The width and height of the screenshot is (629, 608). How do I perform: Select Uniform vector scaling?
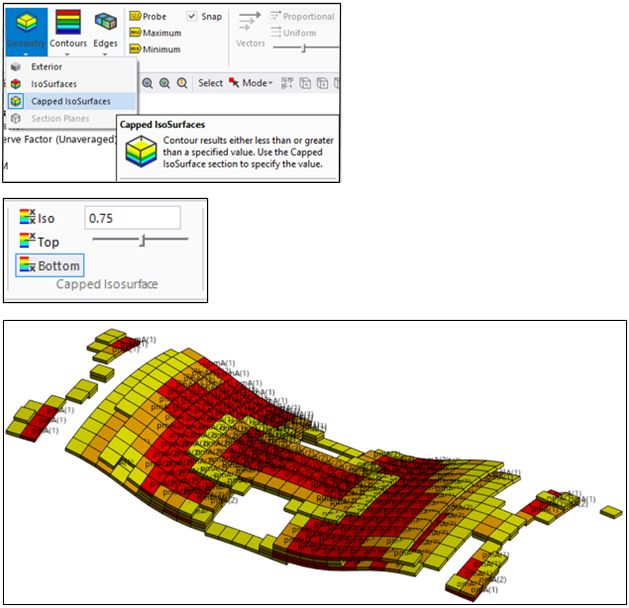click(x=293, y=33)
